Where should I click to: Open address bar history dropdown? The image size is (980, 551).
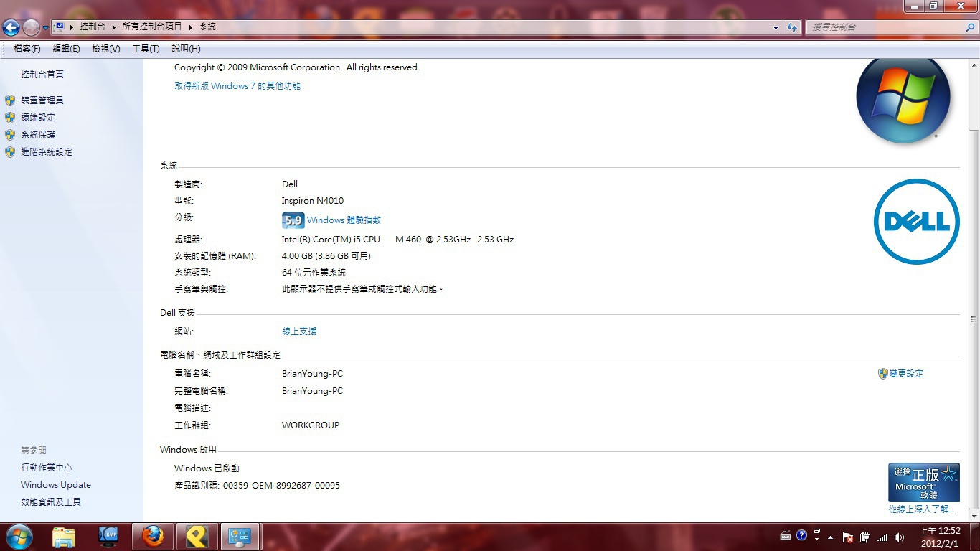click(776, 27)
